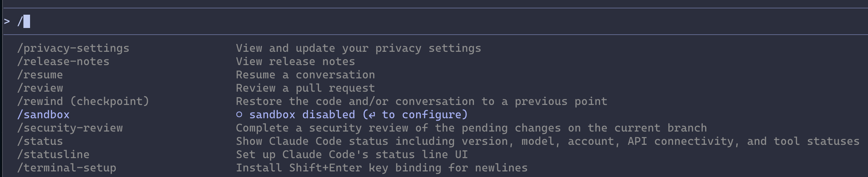Image resolution: width=868 pixels, height=177 pixels.
Task: Choose the /release-notes command
Action: coord(63,62)
